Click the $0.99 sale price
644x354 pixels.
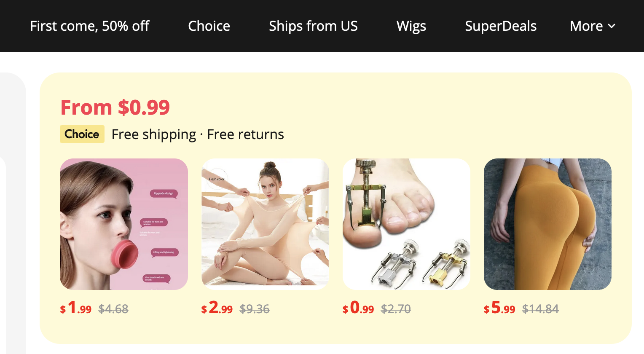(x=358, y=308)
